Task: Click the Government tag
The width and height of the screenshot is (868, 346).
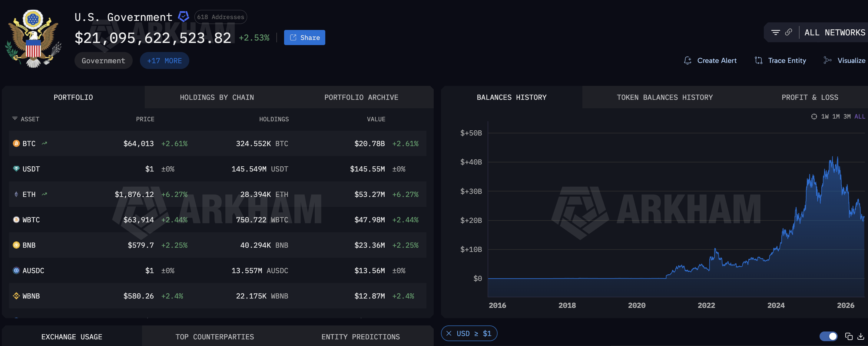Action: point(104,60)
